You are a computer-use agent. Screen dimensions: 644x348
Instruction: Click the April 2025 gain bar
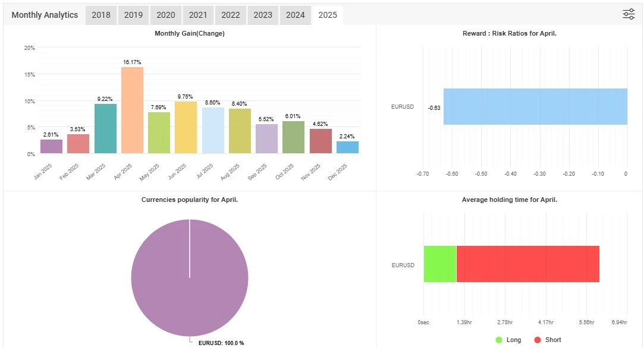point(132,110)
